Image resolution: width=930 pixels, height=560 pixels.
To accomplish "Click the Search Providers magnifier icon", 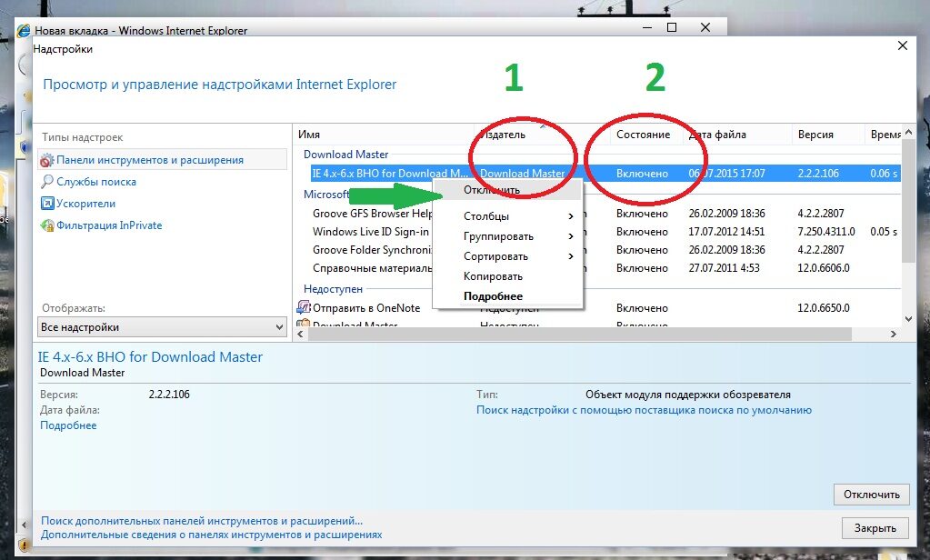I will (x=47, y=182).
